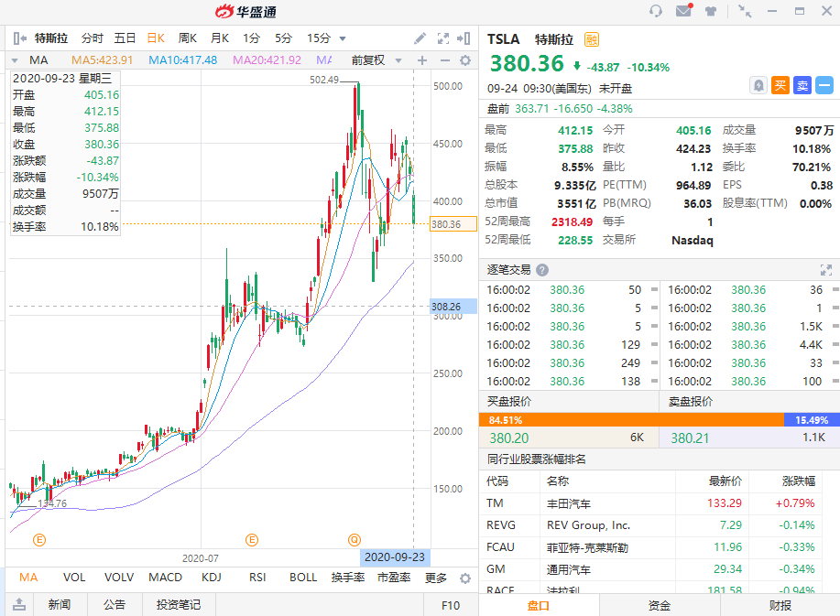840x616 pixels.
Task: Zoom out chart with minus icon
Action: (444, 60)
